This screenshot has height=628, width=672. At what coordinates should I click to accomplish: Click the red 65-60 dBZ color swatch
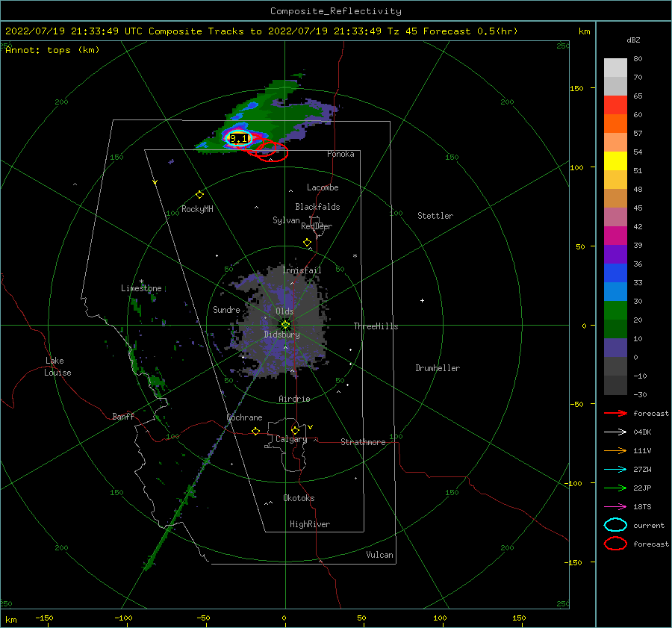click(x=615, y=105)
